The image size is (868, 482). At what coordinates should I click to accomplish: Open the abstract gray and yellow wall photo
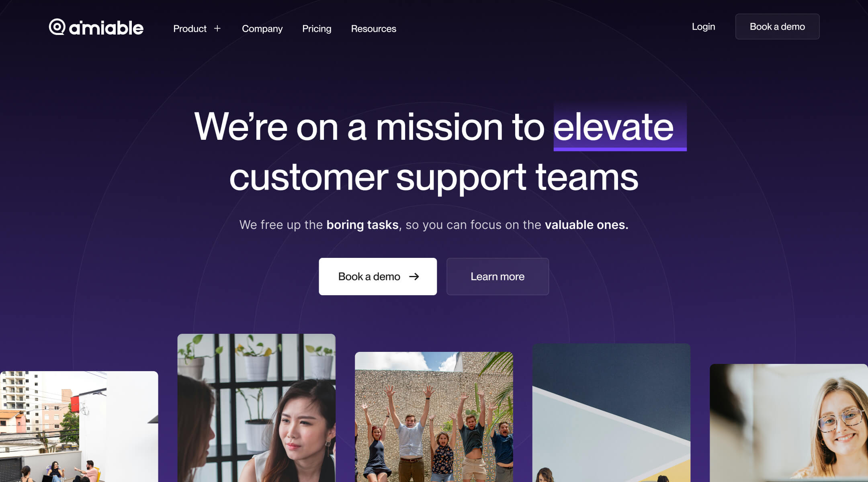[611, 413]
